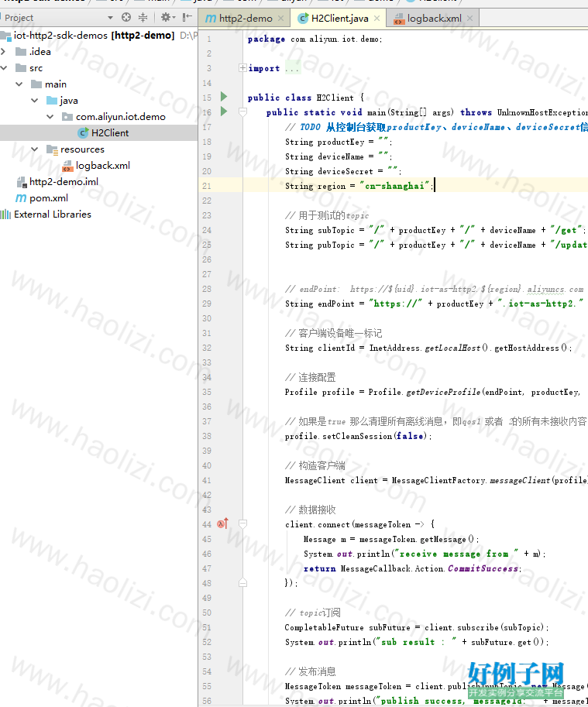Viewport: 588px width, 707px height.
Task: Click the lambda override gutter icon line 44
Action: pyautogui.click(x=223, y=523)
